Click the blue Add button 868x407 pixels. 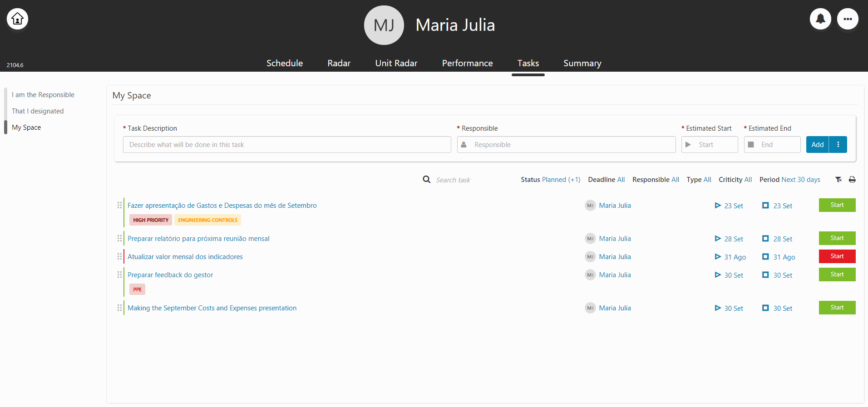click(x=817, y=144)
